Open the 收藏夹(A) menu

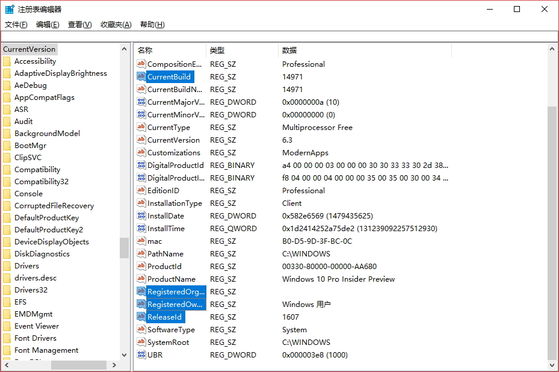click(x=116, y=25)
